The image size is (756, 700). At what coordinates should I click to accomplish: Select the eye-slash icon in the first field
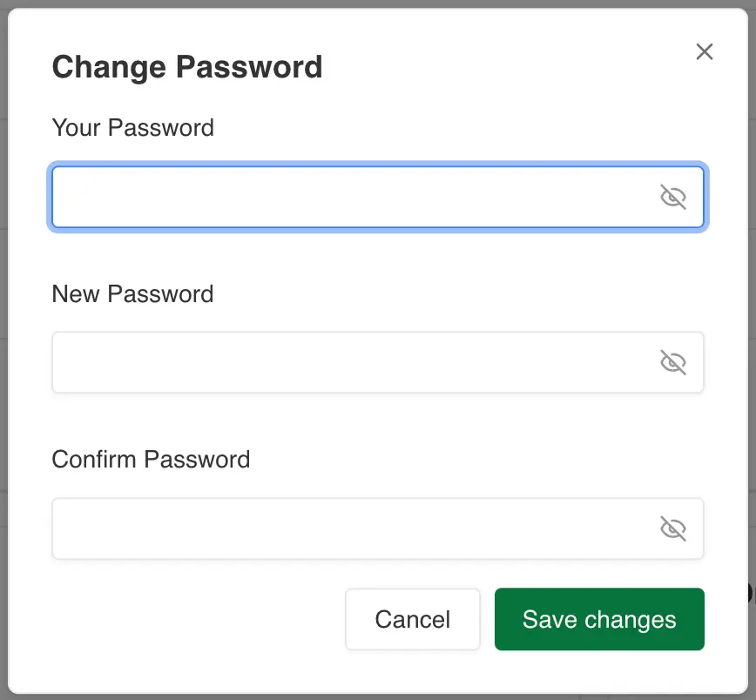(x=675, y=197)
